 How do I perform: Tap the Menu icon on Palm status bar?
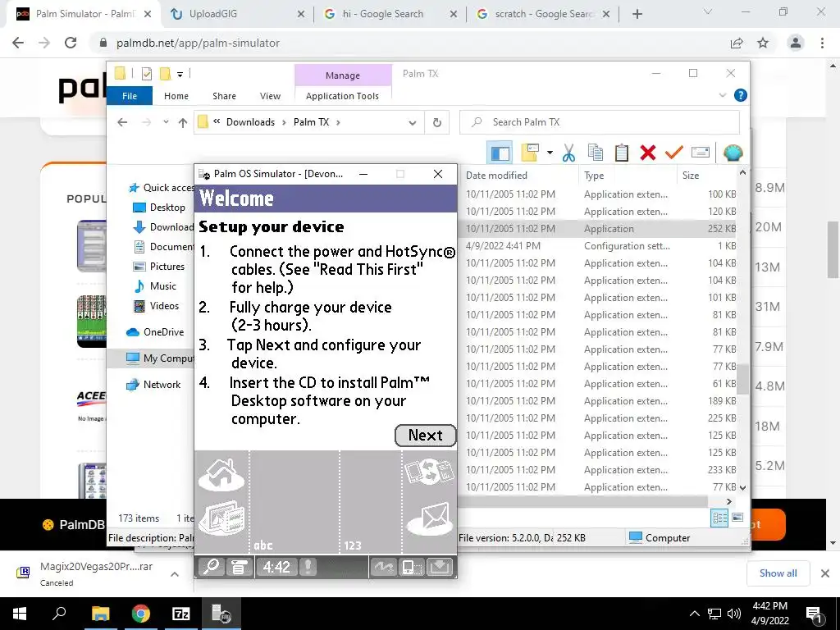[x=239, y=567]
